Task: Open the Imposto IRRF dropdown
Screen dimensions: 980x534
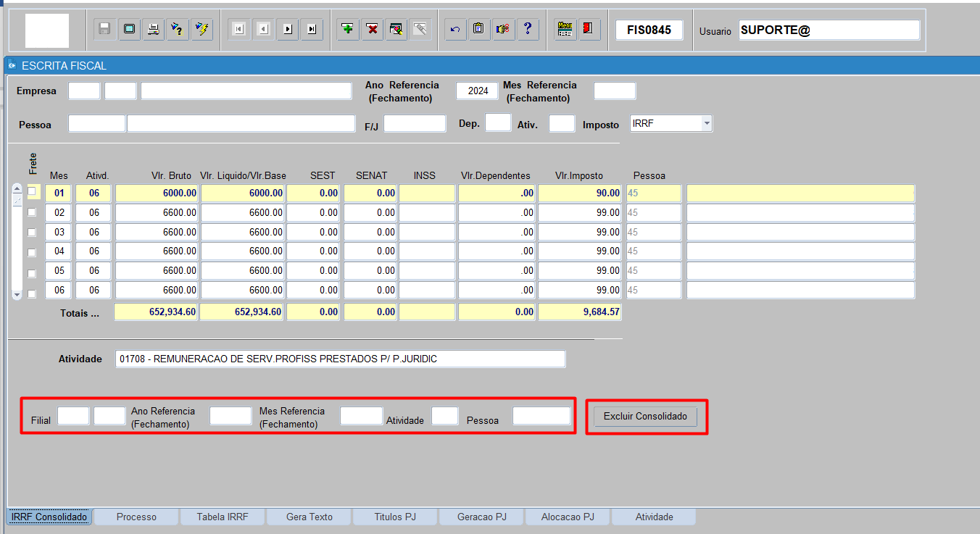Action: pyautogui.click(x=707, y=124)
